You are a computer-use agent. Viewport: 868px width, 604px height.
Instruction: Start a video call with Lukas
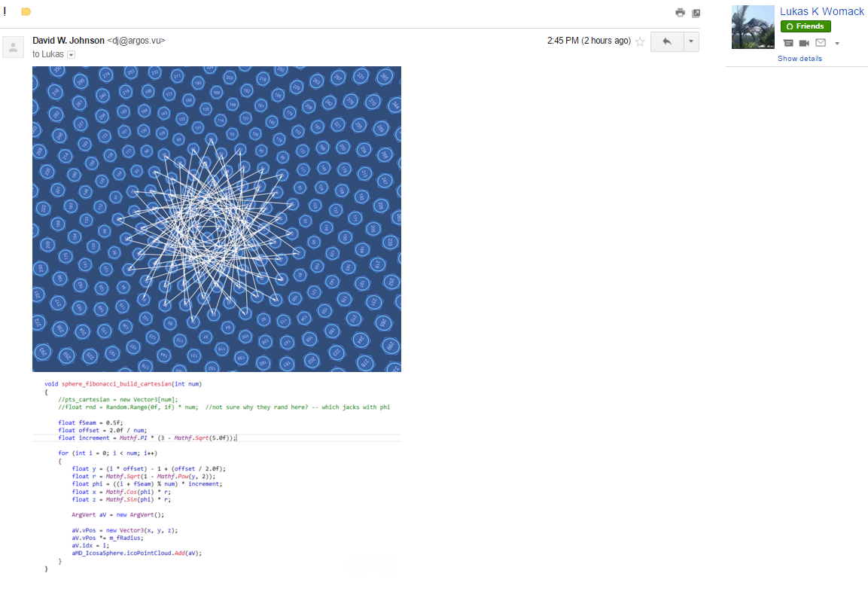[804, 44]
